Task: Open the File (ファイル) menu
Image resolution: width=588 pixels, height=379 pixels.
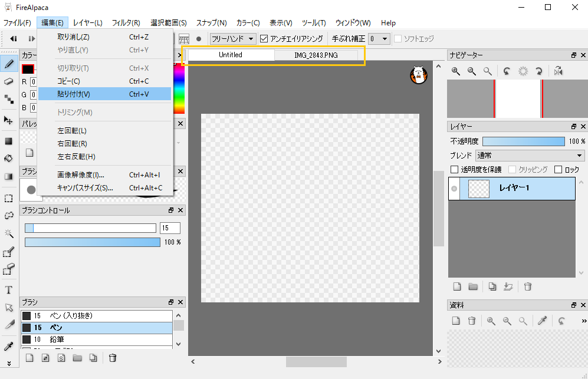Action: [17, 23]
